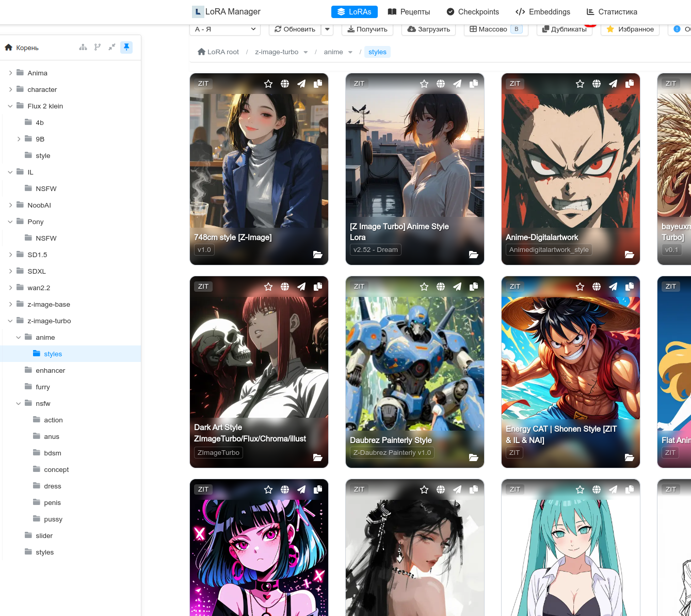Expand the 9B folder chevron
The height and width of the screenshot is (616, 691).
coord(19,139)
